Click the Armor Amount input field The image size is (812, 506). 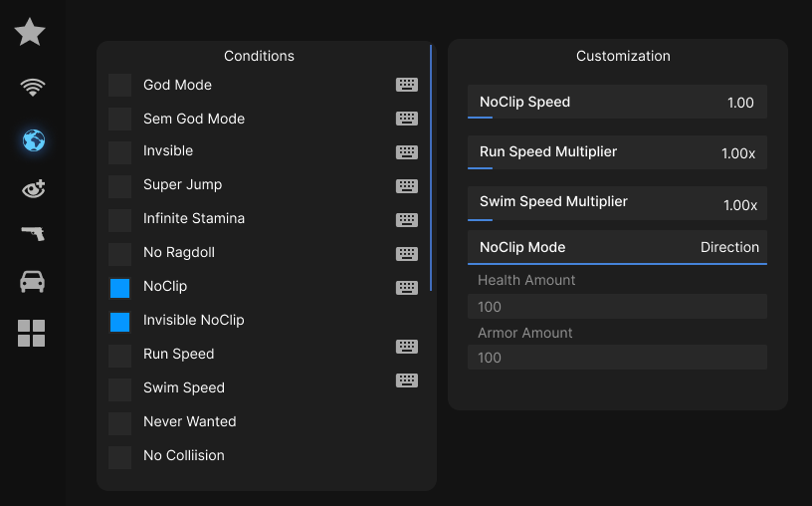[617, 358]
